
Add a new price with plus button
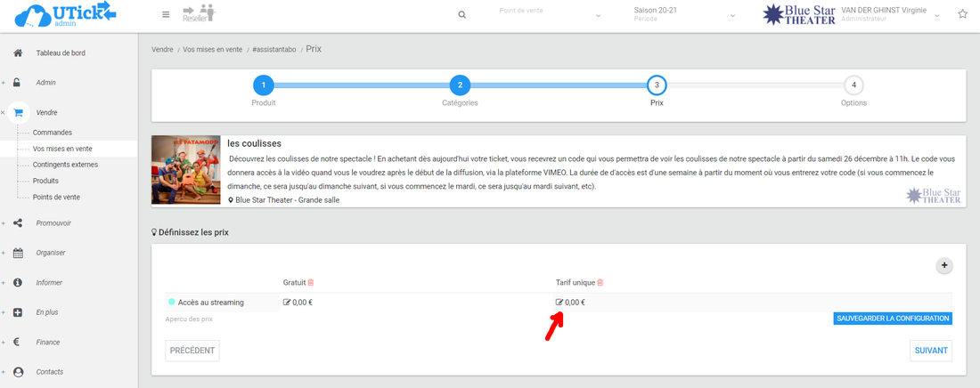point(944,265)
